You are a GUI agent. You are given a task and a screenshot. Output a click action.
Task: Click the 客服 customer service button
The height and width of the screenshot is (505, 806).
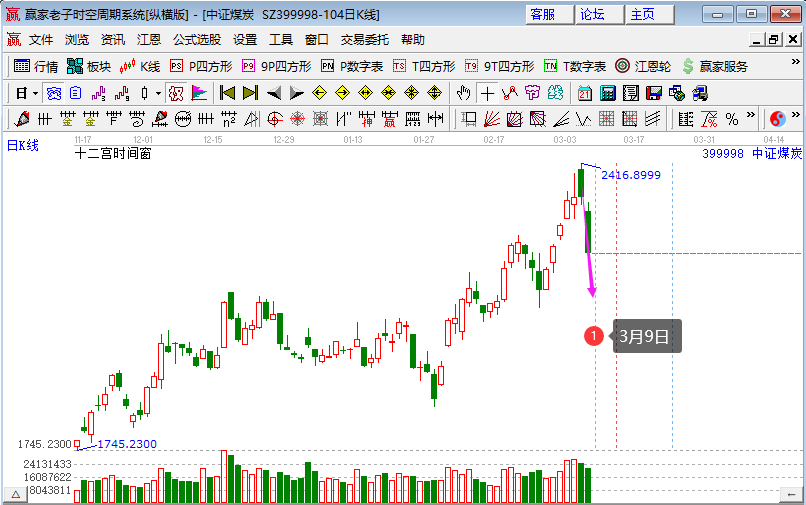pyautogui.click(x=549, y=14)
